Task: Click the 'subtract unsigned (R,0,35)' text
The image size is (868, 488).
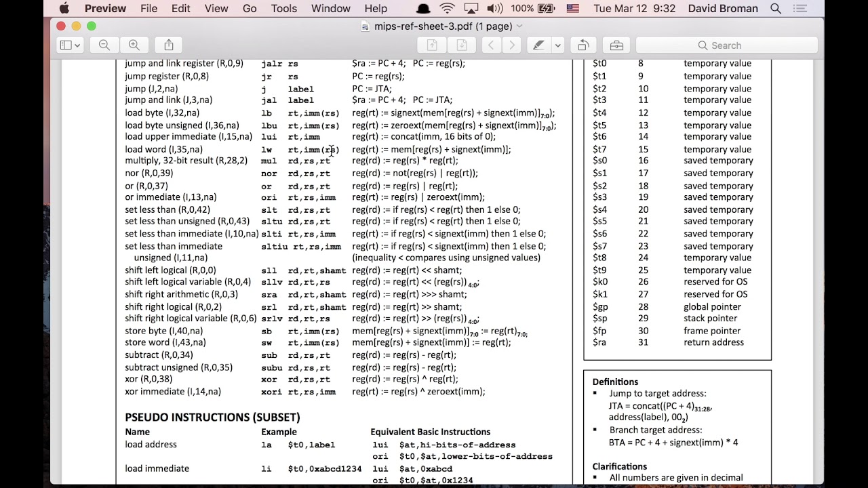Action: click(x=178, y=367)
